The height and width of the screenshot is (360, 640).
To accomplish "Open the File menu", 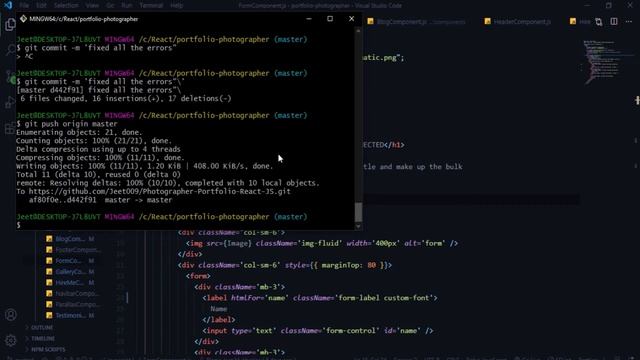I will point(24,6).
